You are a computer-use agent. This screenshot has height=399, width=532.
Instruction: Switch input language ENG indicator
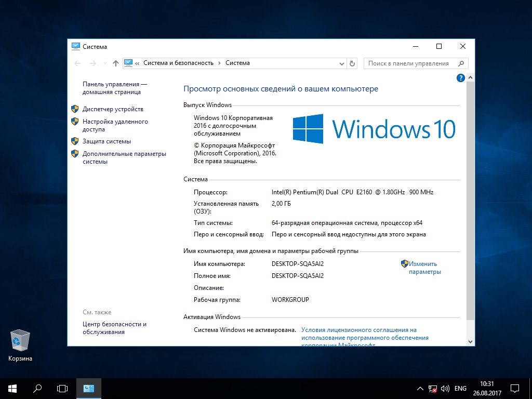pyautogui.click(x=460, y=389)
